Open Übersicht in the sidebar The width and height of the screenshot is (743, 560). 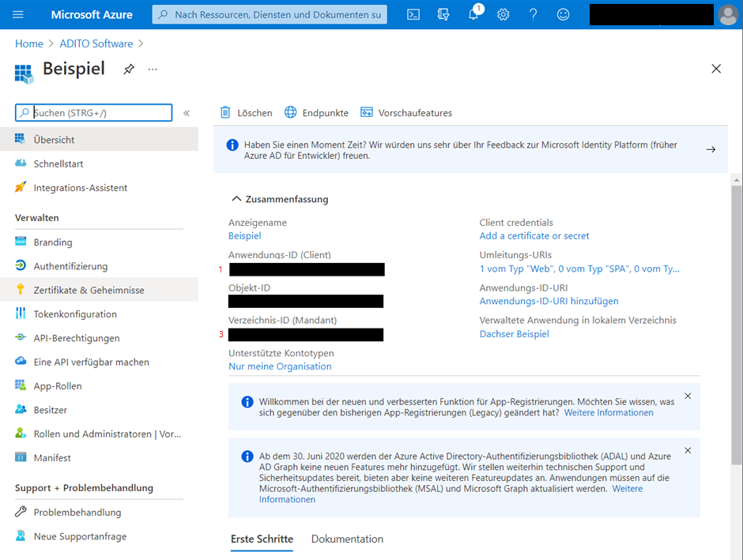[x=99, y=139]
